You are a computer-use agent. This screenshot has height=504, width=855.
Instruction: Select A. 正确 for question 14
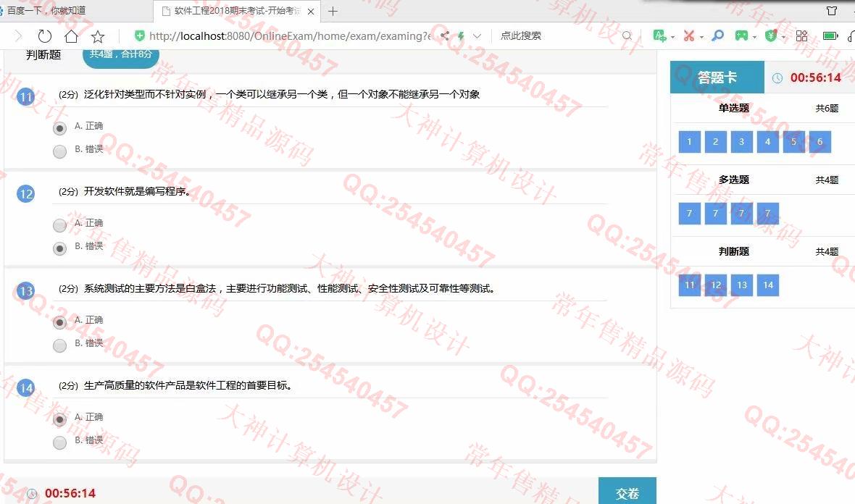[60, 419]
